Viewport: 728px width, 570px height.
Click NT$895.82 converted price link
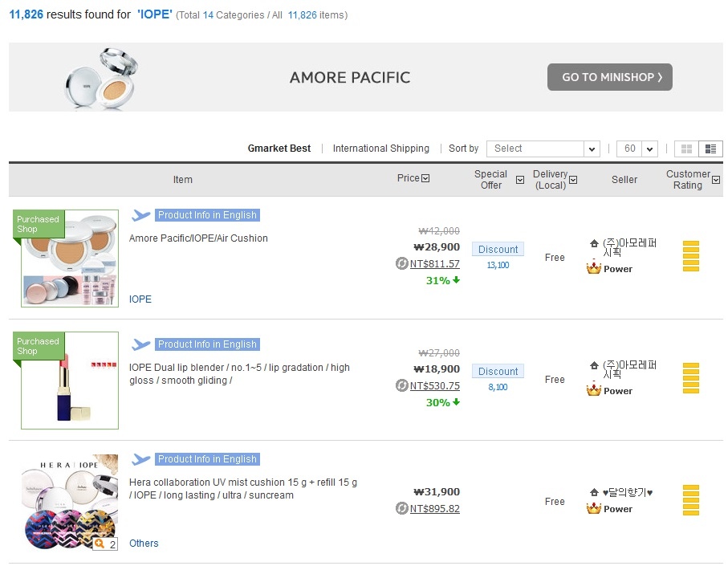click(x=434, y=509)
